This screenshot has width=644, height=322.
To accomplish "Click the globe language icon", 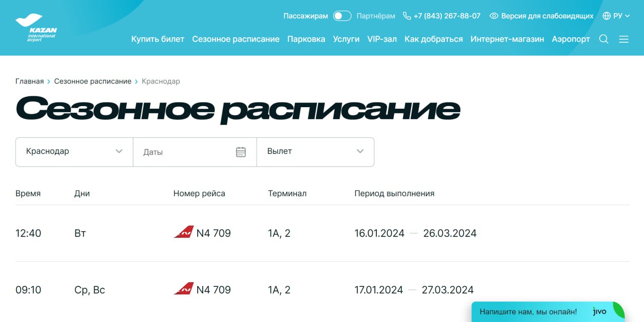I will (x=607, y=16).
